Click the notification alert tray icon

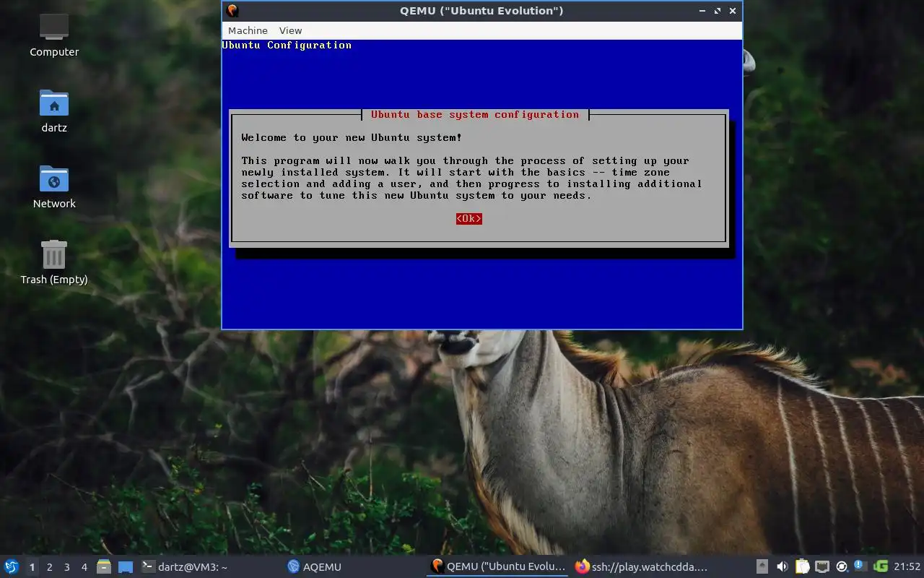pos(860,566)
